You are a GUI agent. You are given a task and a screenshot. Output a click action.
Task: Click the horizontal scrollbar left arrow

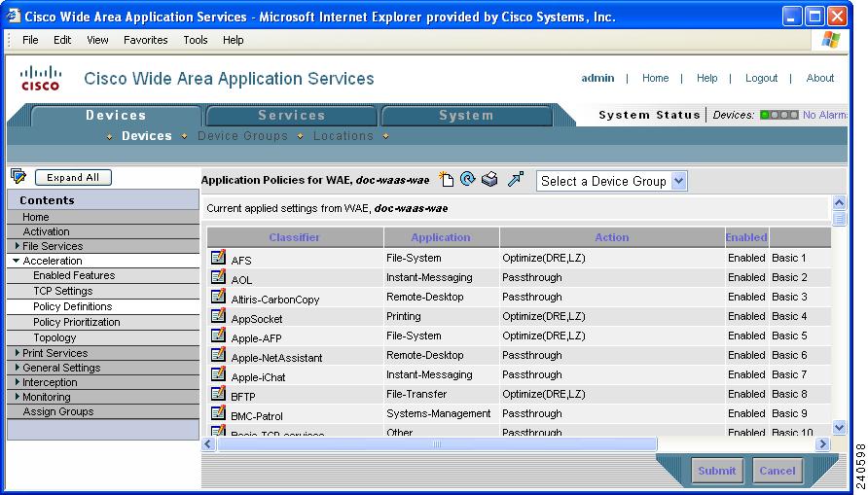tap(208, 443)
